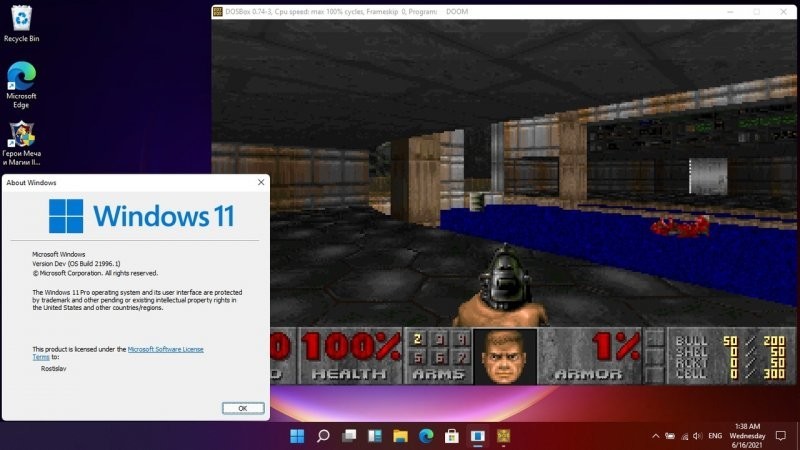Maximize the DOSBox window
The width and height of the screenshot is (800, 450).
(756, 11)
